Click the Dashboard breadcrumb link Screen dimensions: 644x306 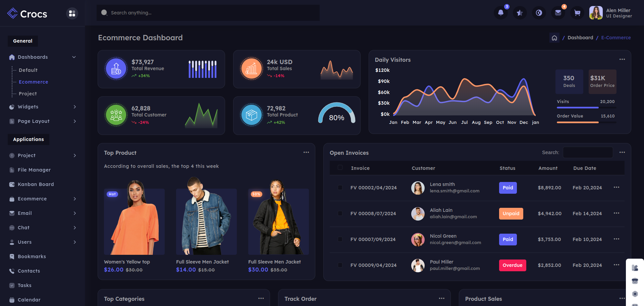(580, 38)
